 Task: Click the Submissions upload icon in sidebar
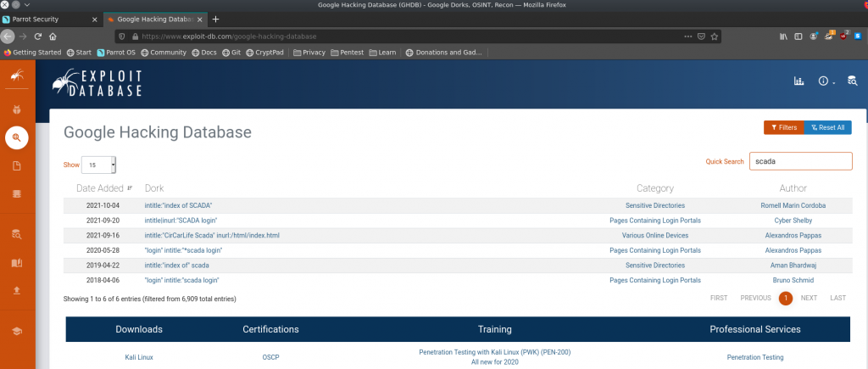[17, 291]
